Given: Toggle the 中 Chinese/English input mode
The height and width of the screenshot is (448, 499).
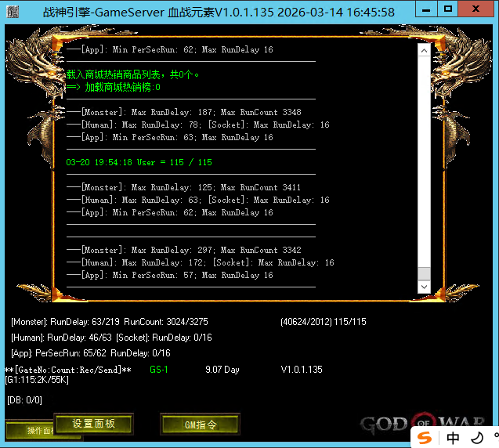Looking at the screenshot, I should pyautogui.click(x=454, y=438).
